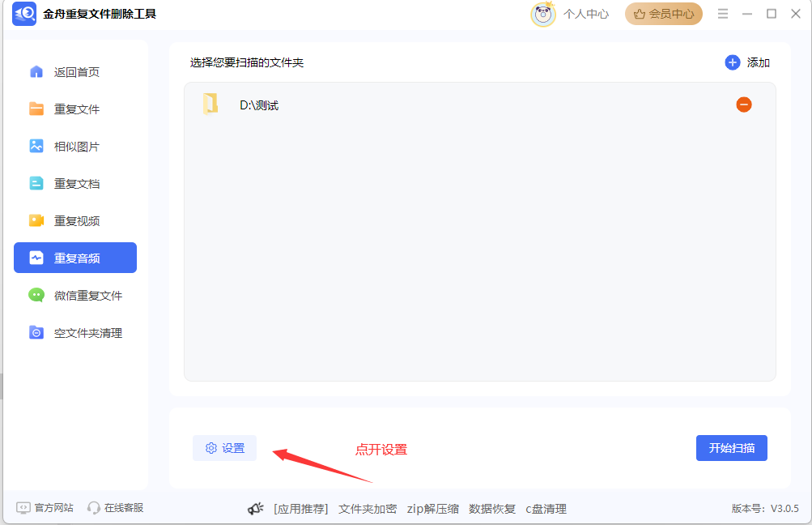Select the D:\测试 folder row
Screen dimensions: 812x525
point(479,105)
